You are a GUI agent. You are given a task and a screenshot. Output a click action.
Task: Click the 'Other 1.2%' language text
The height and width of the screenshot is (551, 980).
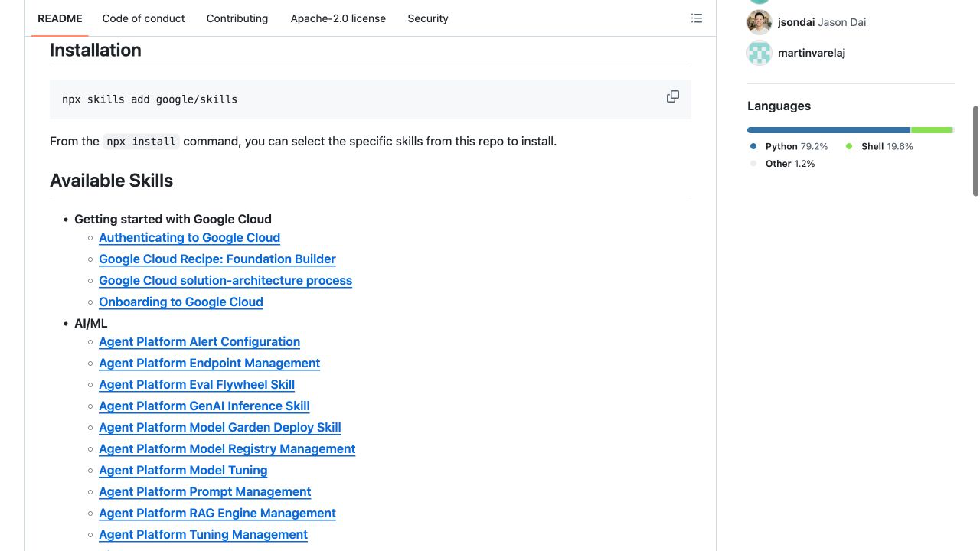(x=790, y=164)
